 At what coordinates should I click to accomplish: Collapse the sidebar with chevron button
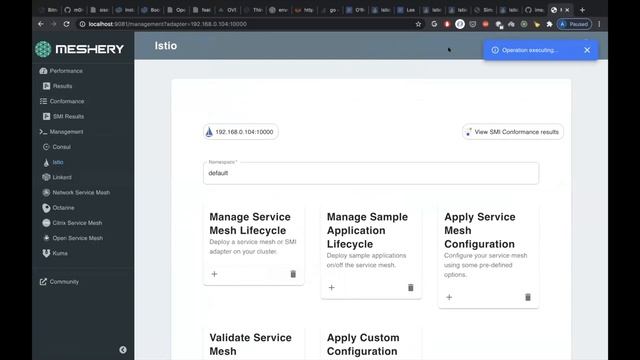click(x=123, y=350)
